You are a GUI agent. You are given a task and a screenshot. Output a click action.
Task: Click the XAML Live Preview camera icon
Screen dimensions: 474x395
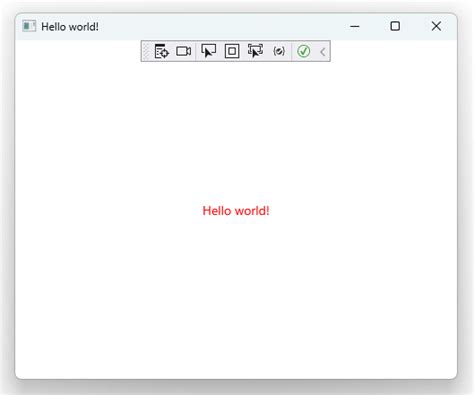(x=183, y=51)
